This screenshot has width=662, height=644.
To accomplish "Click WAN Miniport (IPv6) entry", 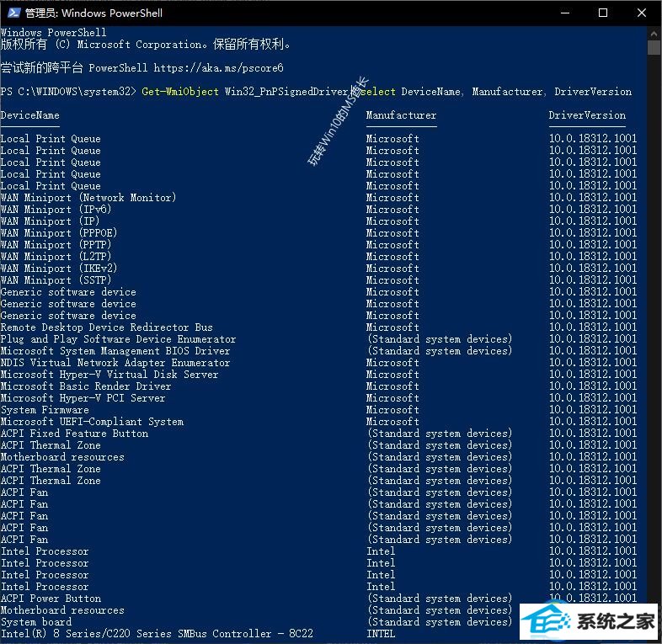I will (x=56, y=210).
